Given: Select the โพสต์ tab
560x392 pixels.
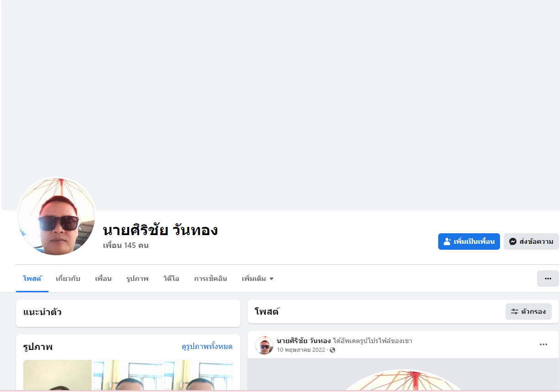Looking at the screenshot, I should click(32, 279).
